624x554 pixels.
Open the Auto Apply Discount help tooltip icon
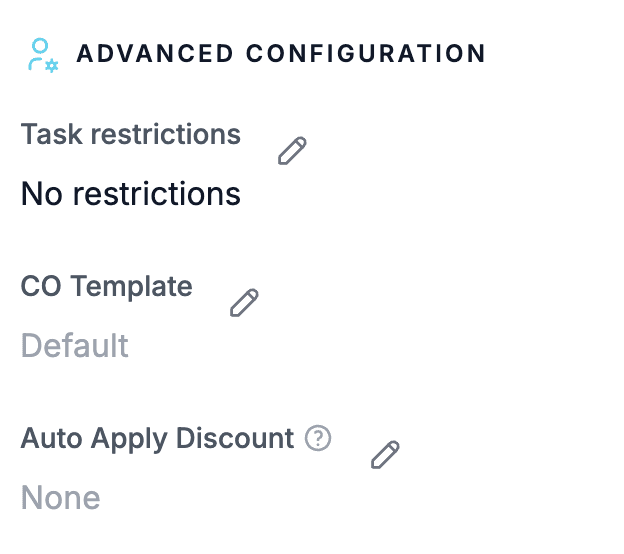pos(318,438)
